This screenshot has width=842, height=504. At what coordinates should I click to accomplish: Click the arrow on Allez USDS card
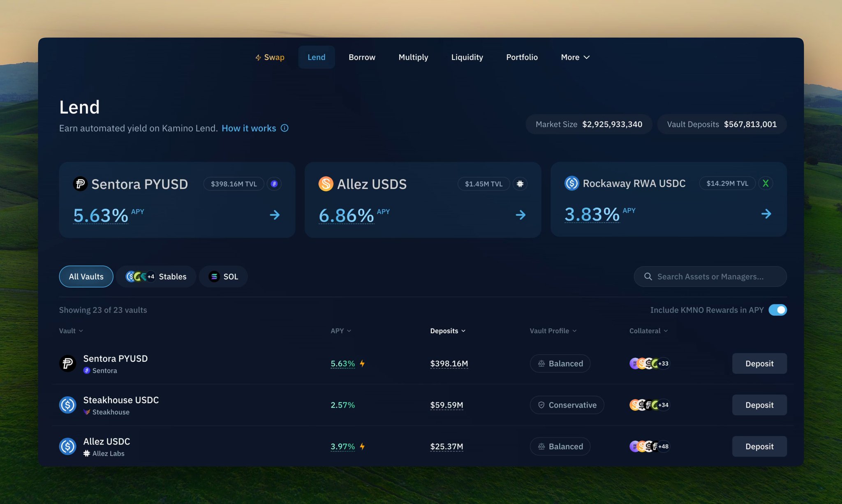point(520,215)
